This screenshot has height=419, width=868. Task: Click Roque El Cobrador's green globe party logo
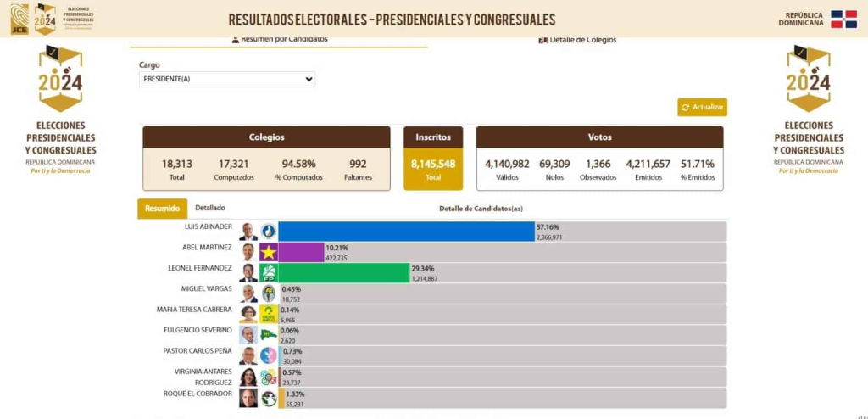(269, 398)
